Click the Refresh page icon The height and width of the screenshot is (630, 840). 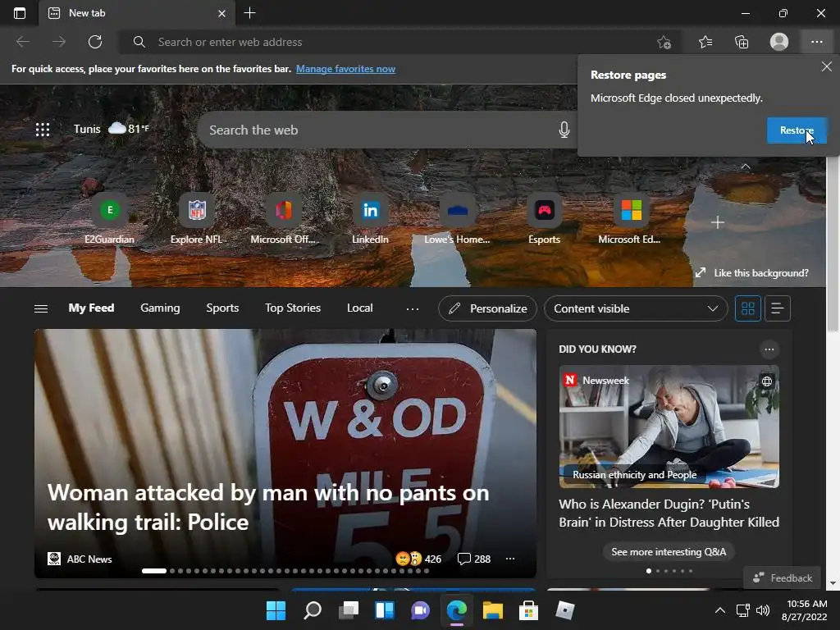(95, 42)
